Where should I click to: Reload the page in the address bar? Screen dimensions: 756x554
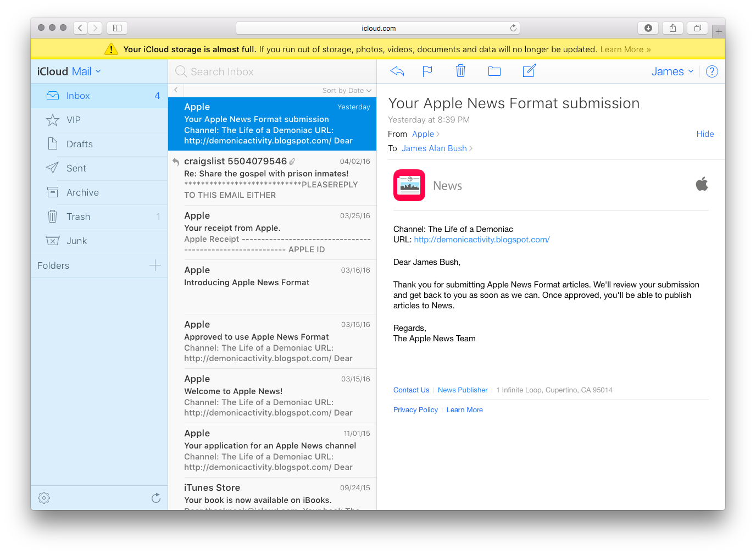tap(513, 27)
